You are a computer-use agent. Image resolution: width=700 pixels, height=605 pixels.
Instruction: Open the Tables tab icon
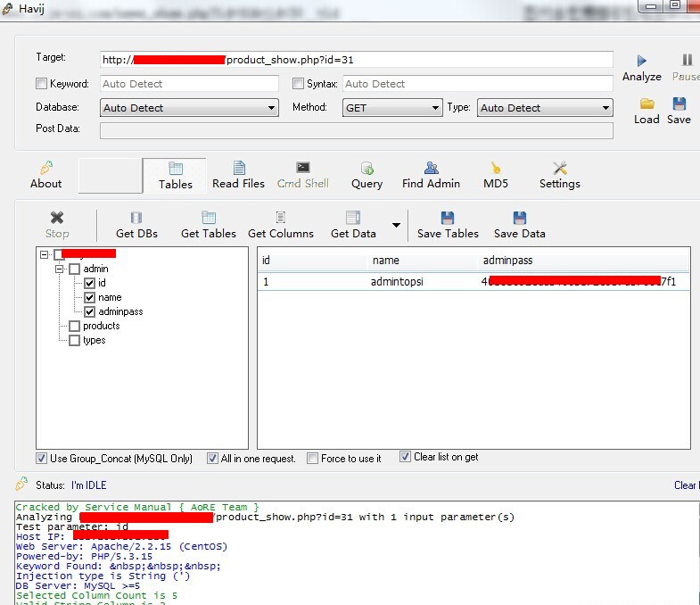tap(176, 169)
